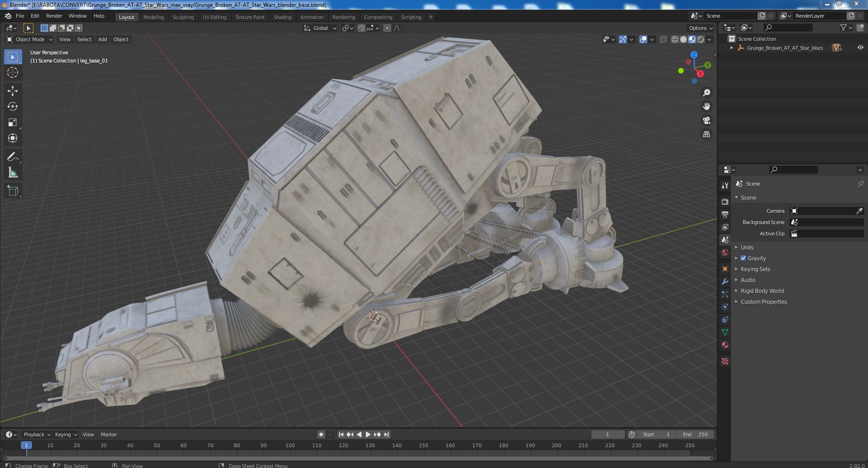
Task: Open the Options dropdown
Action: 701,28
